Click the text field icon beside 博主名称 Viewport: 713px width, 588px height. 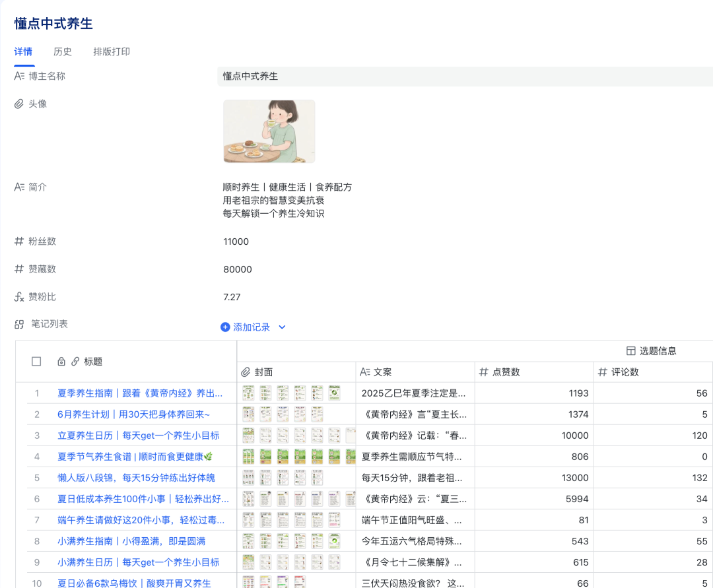tap(20, 76)
